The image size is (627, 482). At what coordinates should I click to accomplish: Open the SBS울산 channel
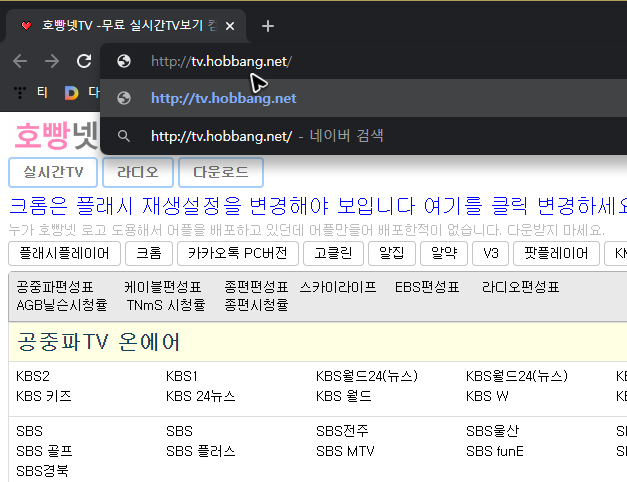coord(492,431)
